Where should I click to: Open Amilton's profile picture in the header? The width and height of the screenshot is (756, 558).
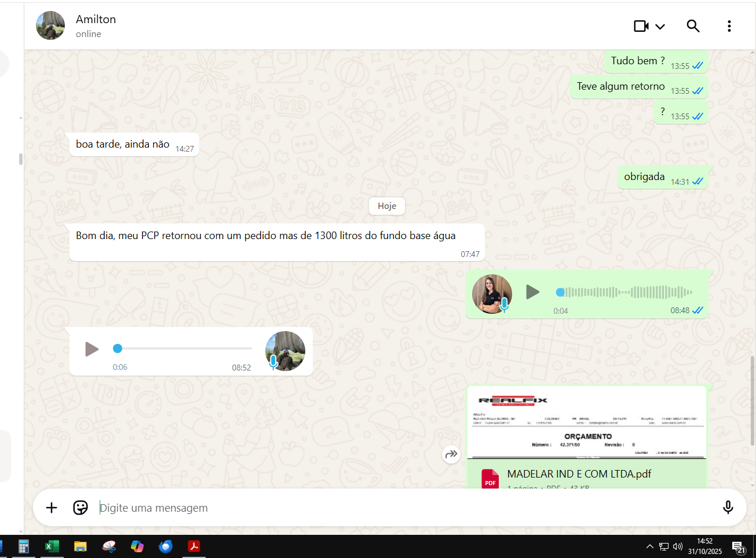50,26
